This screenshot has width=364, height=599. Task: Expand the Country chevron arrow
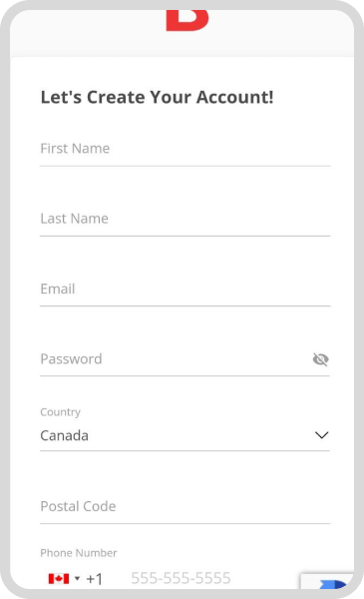click(x=322, y=435)
